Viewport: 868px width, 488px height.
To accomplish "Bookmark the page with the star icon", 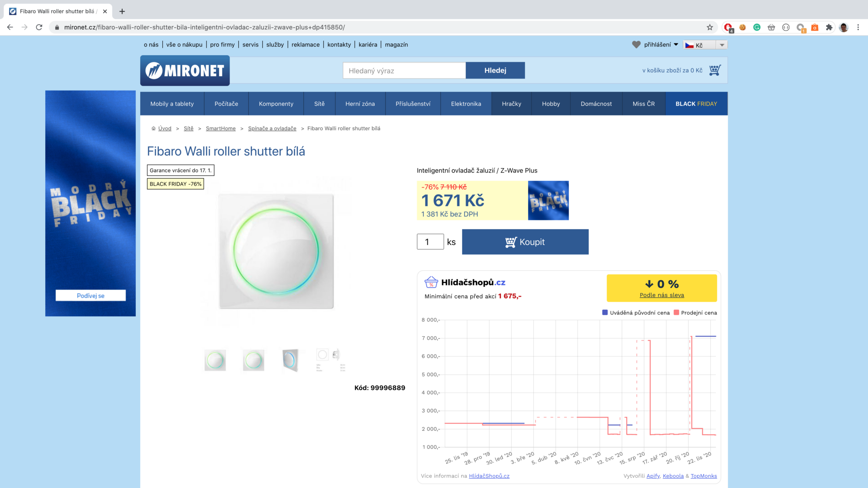I will [710, 27].
